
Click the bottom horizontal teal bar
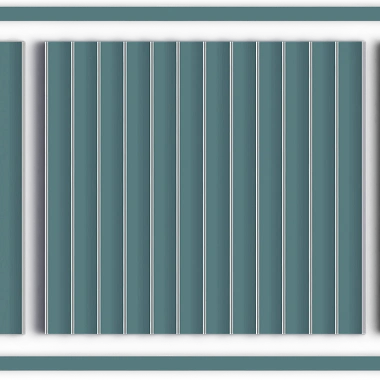click(190, 363)
